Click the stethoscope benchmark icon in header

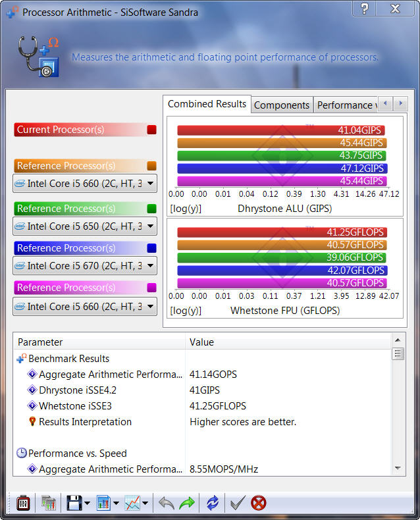pyautogui.click(x=38, y=56)
